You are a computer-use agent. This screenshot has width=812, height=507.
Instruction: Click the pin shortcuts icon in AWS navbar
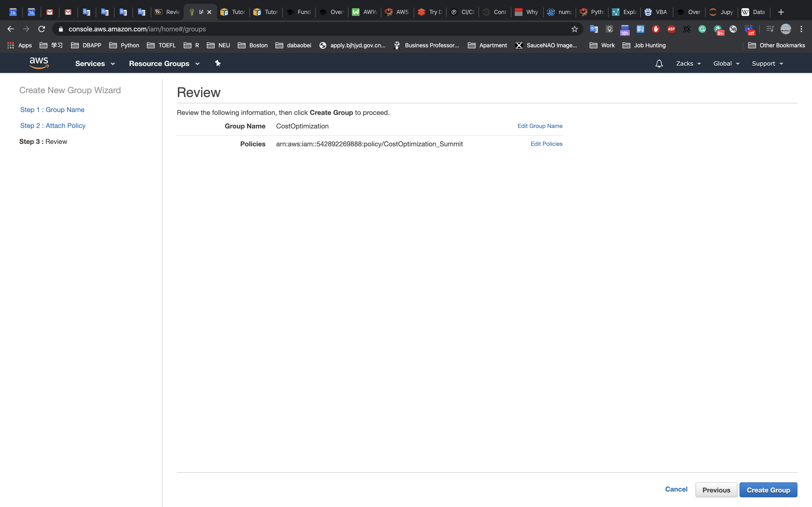click(218, 63)
